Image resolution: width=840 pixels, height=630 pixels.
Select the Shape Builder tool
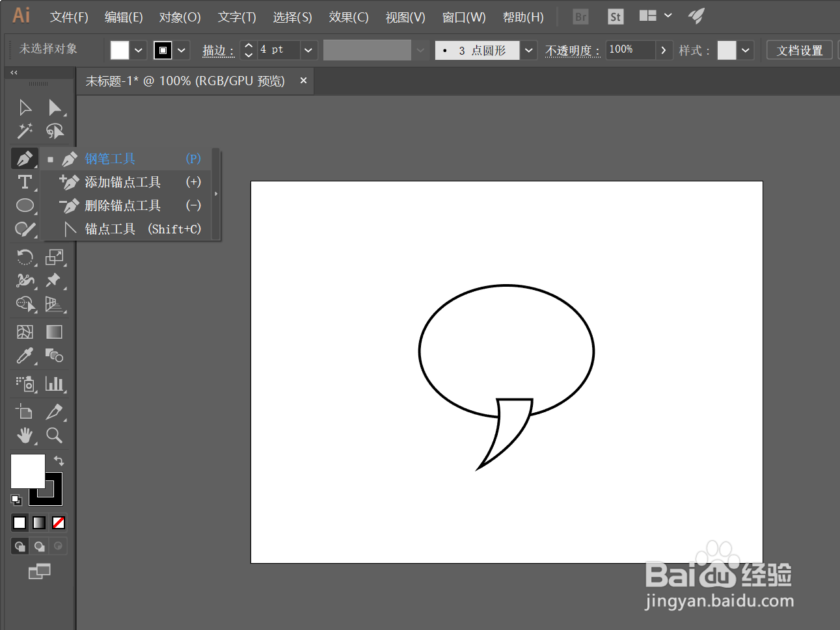tap(25, 304)
